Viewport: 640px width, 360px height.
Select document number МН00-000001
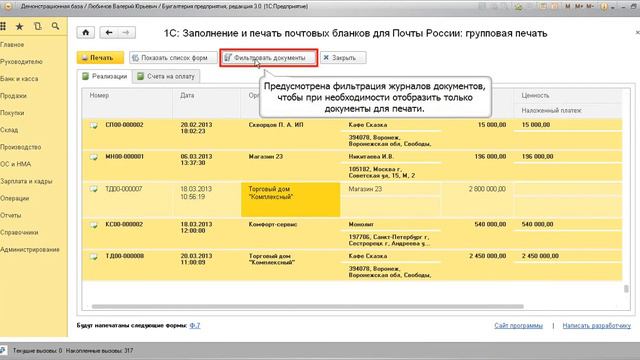(x=124, y=157)
